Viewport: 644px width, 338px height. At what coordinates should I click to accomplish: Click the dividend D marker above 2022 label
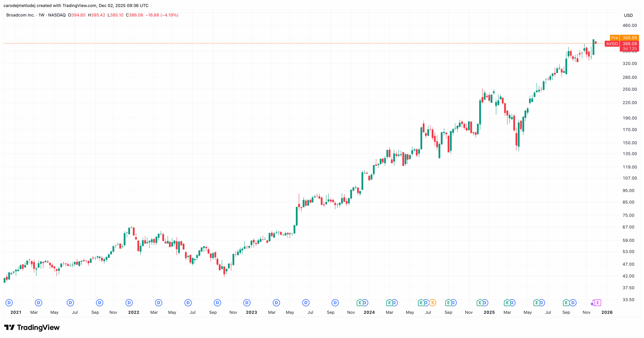point(129,303)
